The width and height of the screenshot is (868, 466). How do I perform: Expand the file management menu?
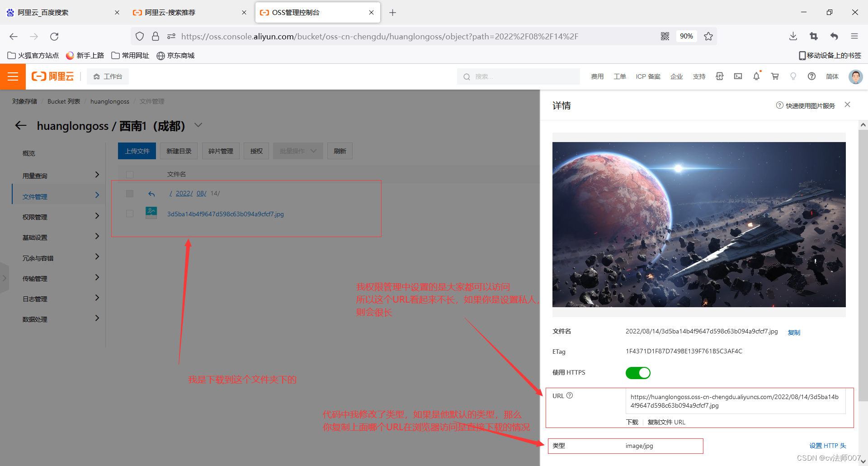pos(97,195)
